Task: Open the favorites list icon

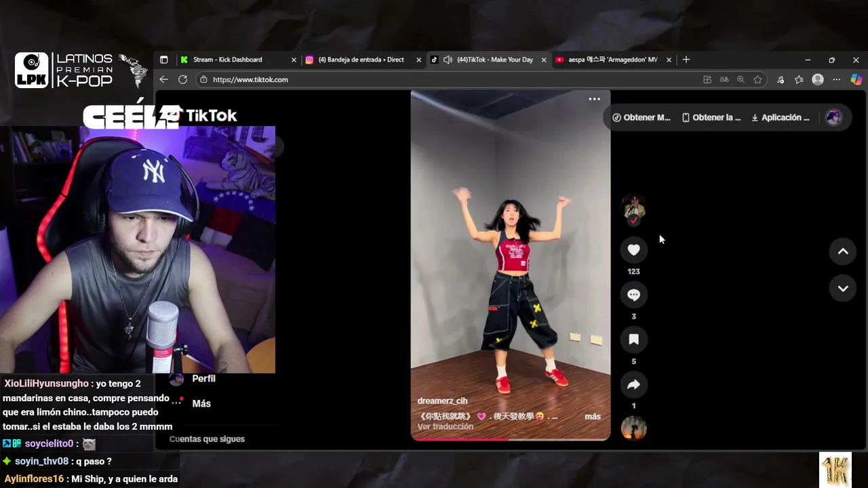Action: click(799, 79)
